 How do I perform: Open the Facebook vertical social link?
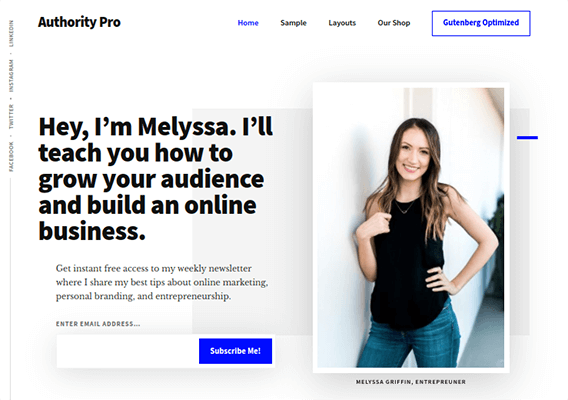click(11, 157)
